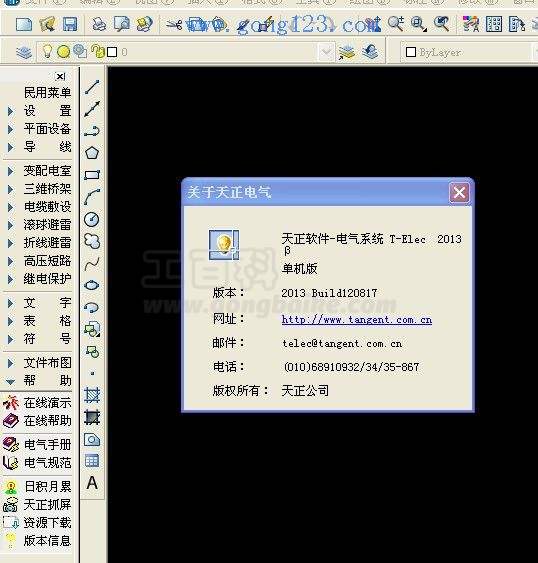Select the Rectangle tool
This screenshot has height=563, width=538.
click(92, 175)
